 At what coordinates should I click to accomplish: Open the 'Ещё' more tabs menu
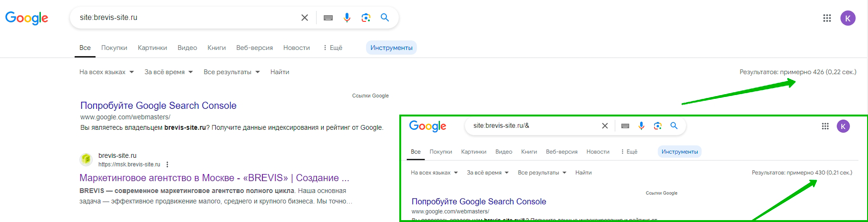coord(333,48)
